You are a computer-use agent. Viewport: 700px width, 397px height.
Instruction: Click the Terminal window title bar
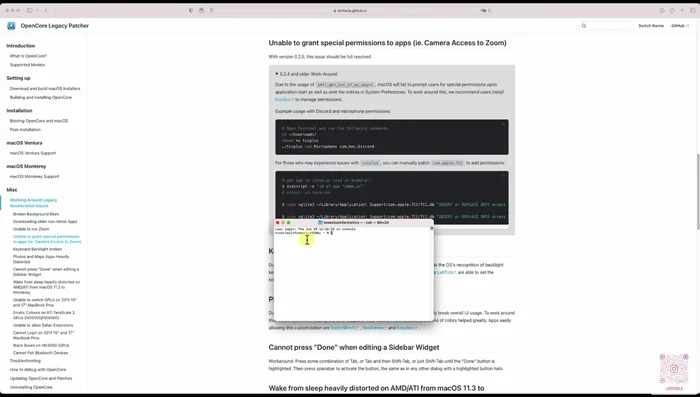[354, 222]
